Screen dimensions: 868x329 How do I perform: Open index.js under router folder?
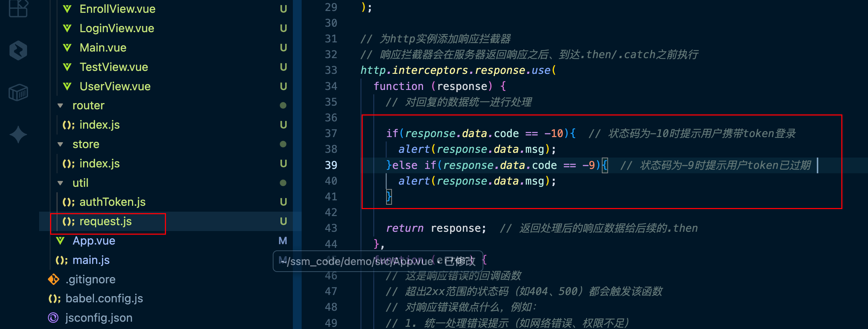[x=100, y=125]
